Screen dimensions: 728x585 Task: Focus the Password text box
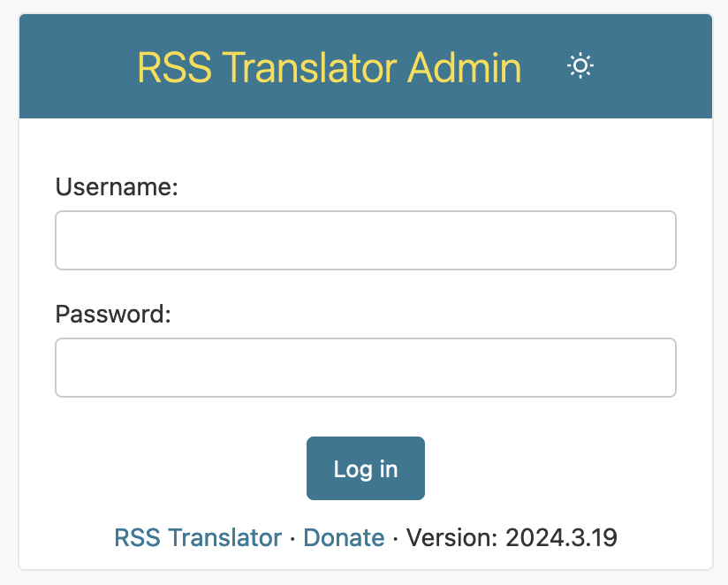(366, 368)
